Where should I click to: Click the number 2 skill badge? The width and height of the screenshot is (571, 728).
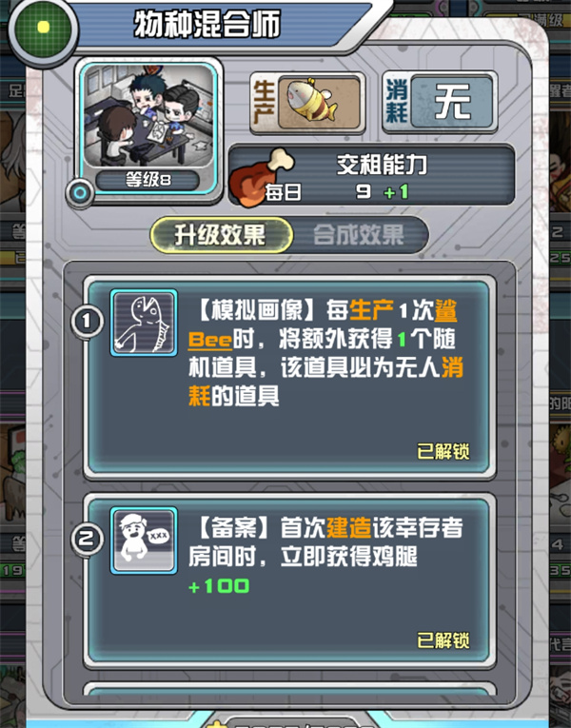click(87, 539)
